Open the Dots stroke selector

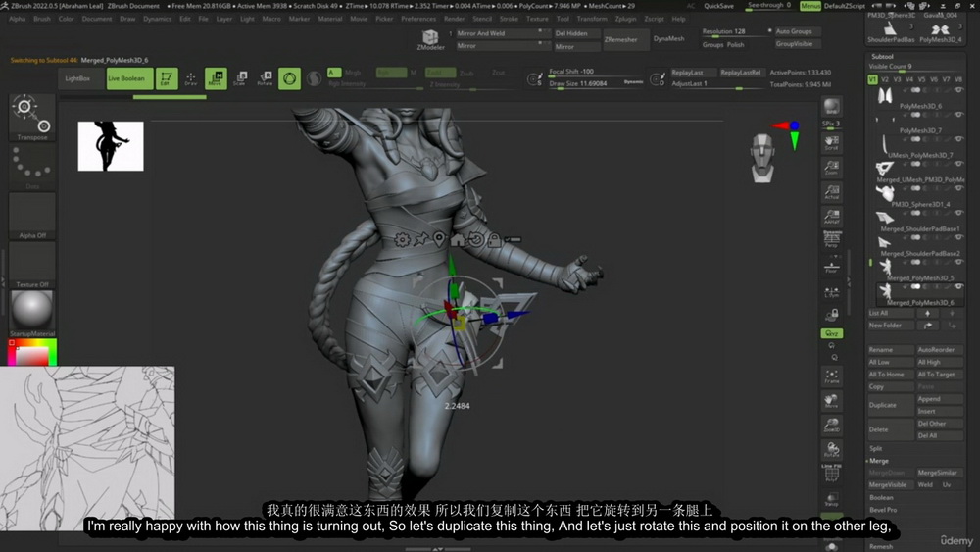tap(32, 167)
